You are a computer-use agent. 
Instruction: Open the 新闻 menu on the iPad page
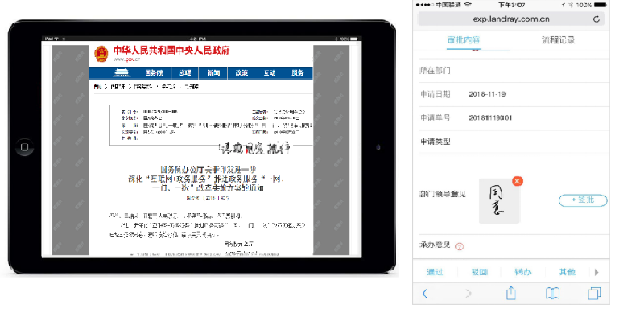213,73
